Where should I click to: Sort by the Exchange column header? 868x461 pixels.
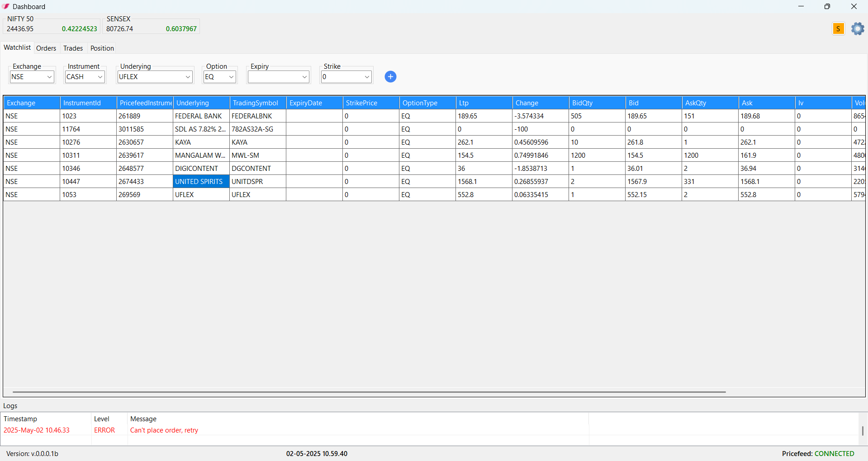pos(32,103)
